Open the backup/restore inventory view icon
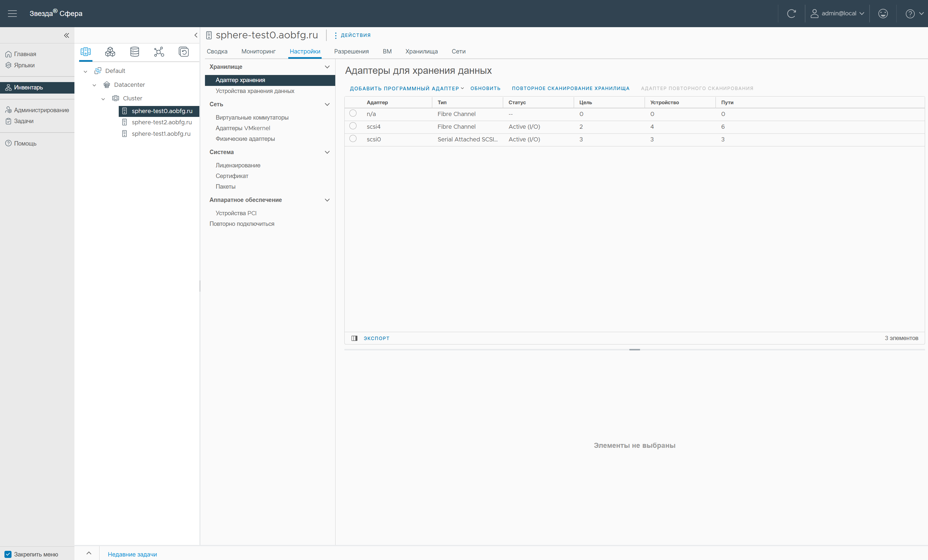This screenshot has height=560, width=928. coord(183,52)
